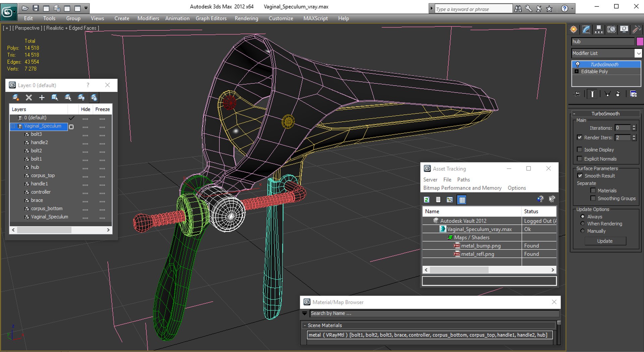Open the Modifiers menu
Screen dimensions: 644x352
148,18
